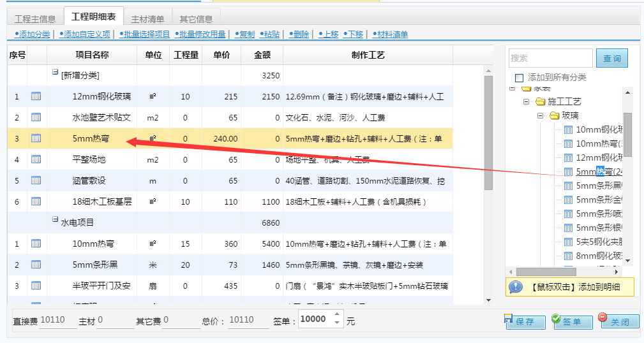
Task: Click the row icon beside 12mm钢化玻璃
Action: point(36,96)
